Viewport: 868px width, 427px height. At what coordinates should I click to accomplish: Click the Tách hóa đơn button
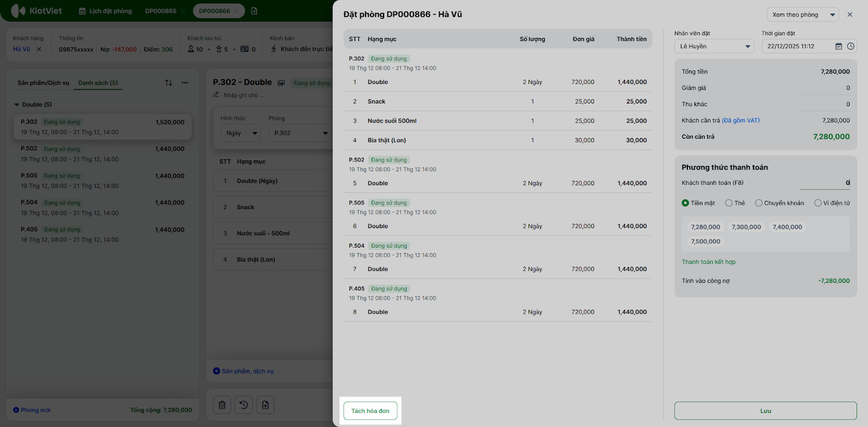click(x=371, y=411)
